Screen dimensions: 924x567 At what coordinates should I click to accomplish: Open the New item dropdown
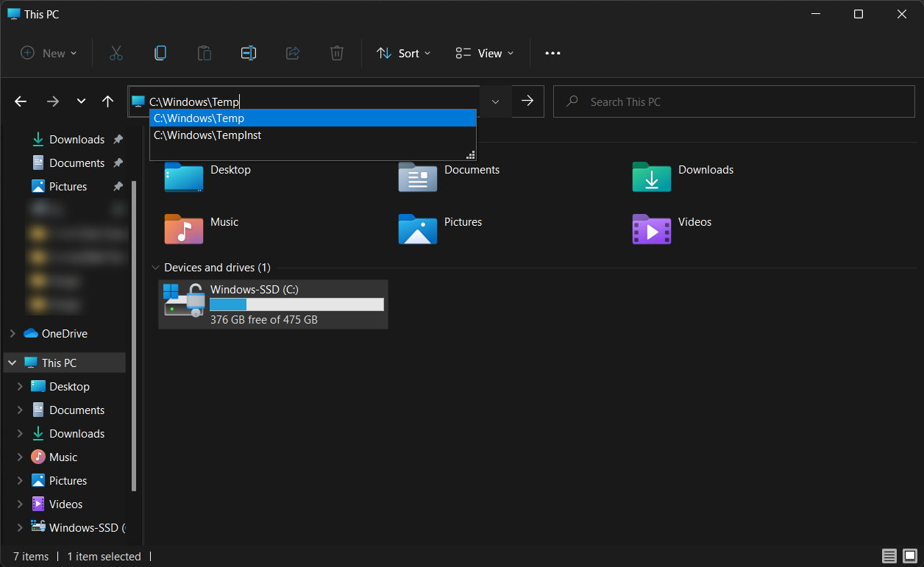point(49,53)
